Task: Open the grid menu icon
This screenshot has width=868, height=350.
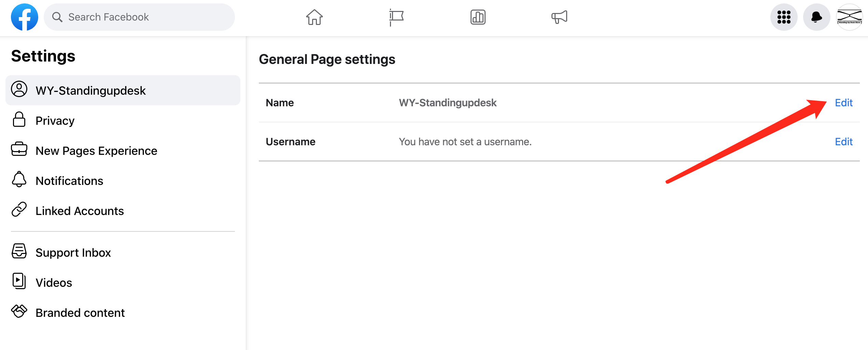Action: tap(784, 17)
